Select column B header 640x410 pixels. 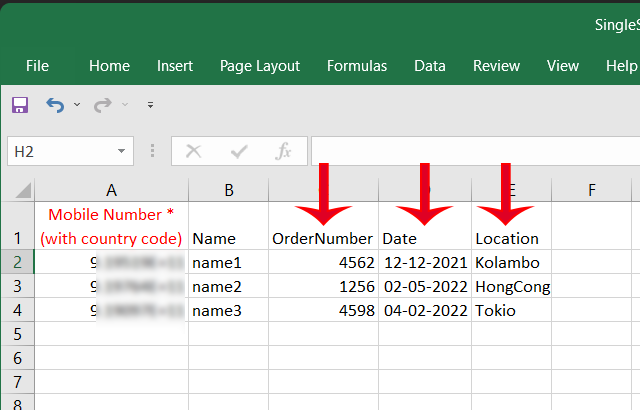(229, 190)
